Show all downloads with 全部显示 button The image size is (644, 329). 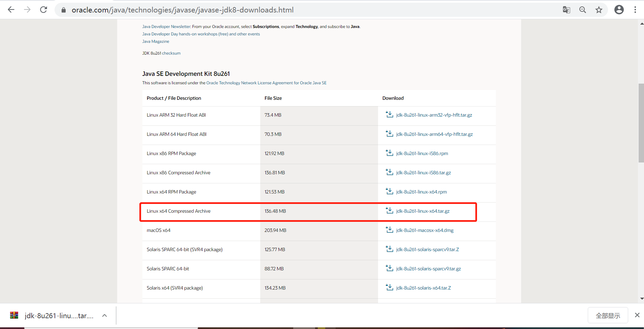pyautogui.click(x=608, y=316)
